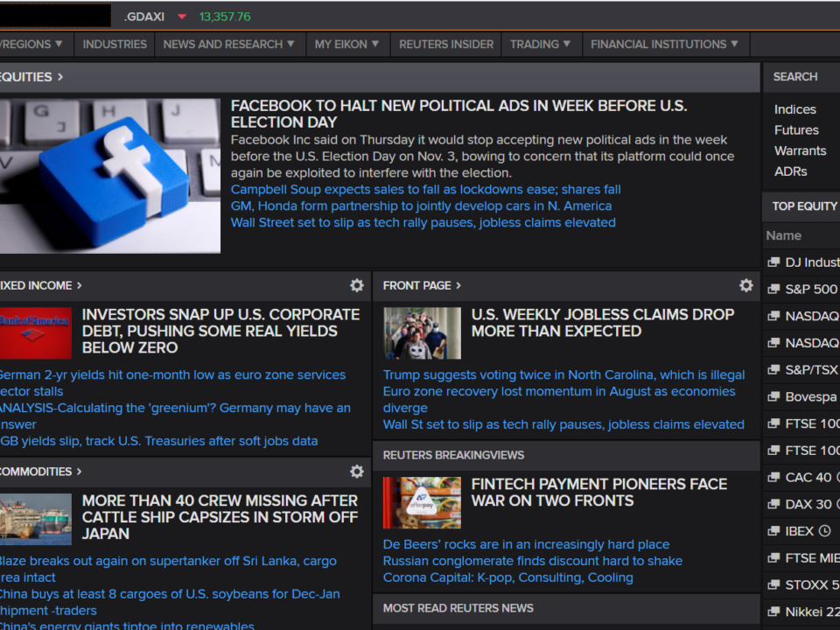
Task: Open the Euro zone recovery story link
Action: (559, 400)
